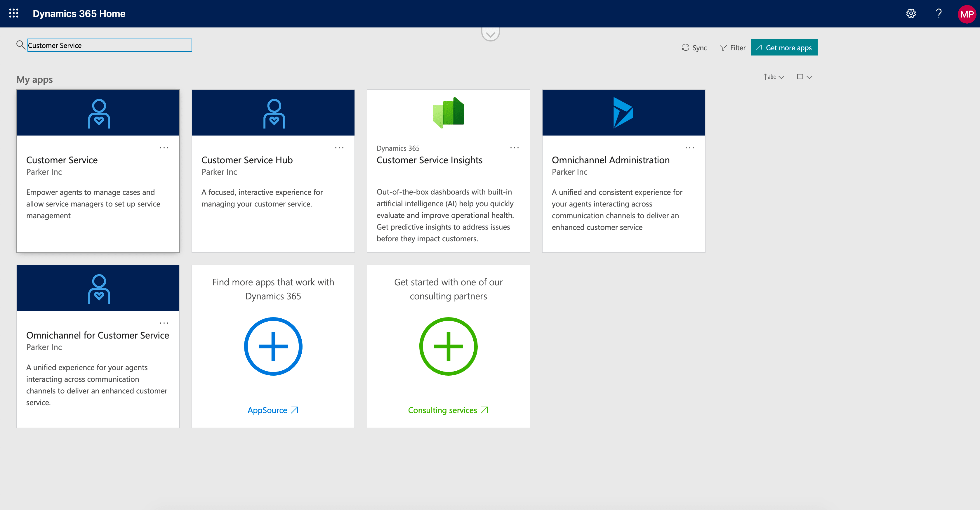Click 'Parker Inc' under Omnichannel Administration
The height and width of the screenshot is (510, 980).
(x=569, y=172)
